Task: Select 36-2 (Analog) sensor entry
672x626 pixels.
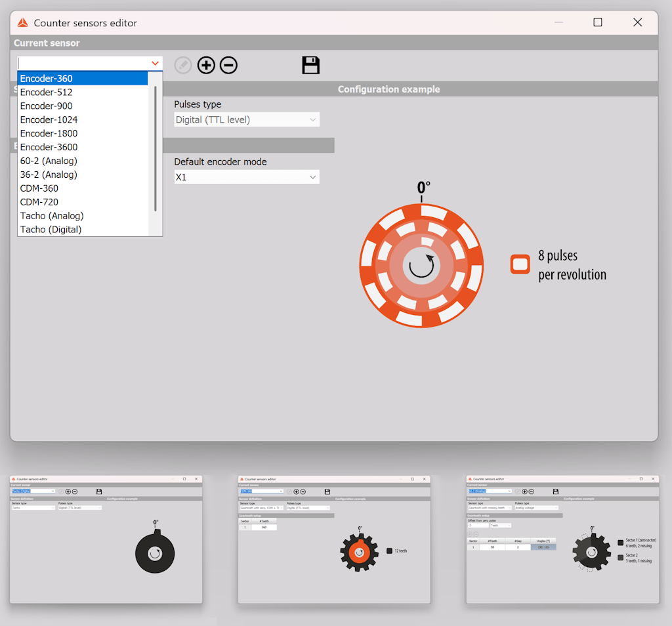Action: click(x=83, y=175)
